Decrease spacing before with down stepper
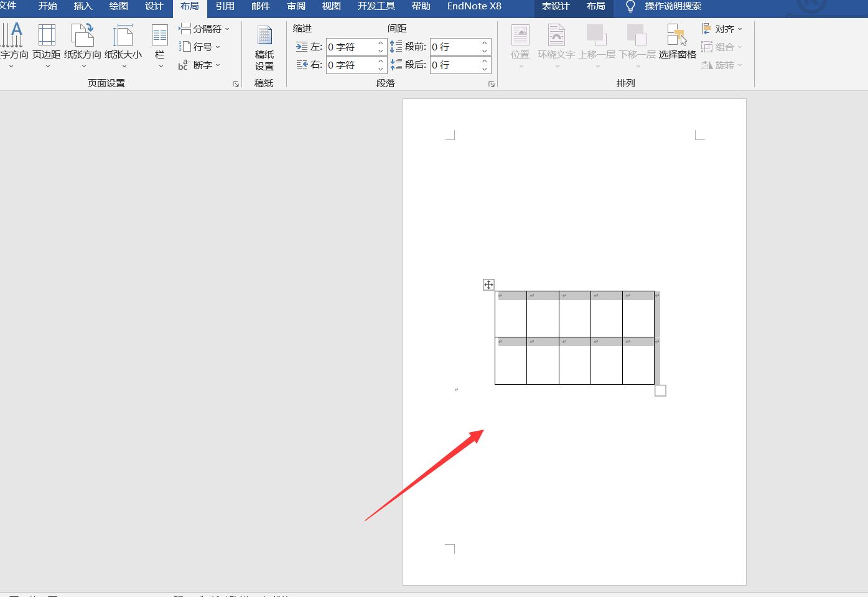The width and height of the screenshot is (868, 597). coord(485,51)
